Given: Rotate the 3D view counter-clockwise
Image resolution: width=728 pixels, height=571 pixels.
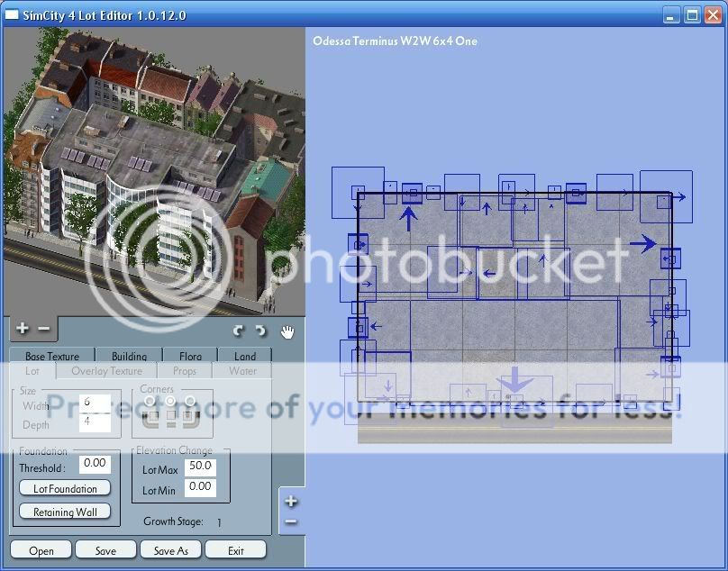Looking at the screenshot, I should tap(238, 331).
